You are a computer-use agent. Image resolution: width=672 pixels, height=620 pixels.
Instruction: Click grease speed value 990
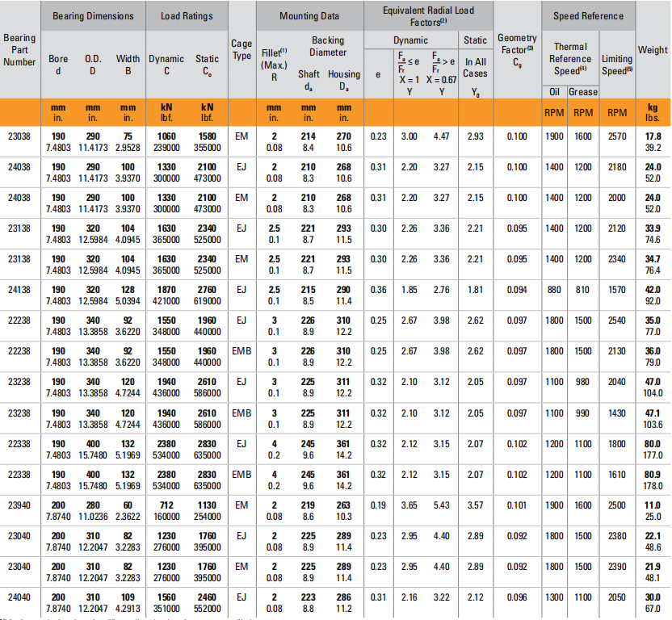pyautogui.click(x=582, y=413)
